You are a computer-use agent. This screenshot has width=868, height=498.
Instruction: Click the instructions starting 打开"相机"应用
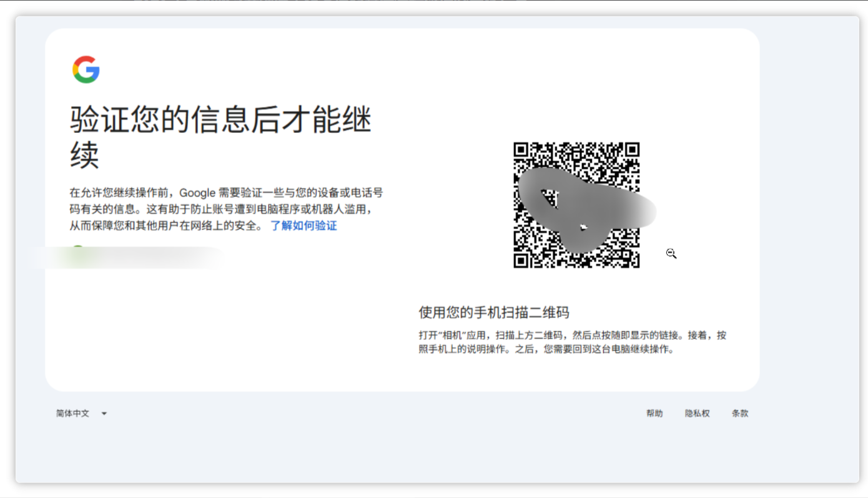pos(573,343)
